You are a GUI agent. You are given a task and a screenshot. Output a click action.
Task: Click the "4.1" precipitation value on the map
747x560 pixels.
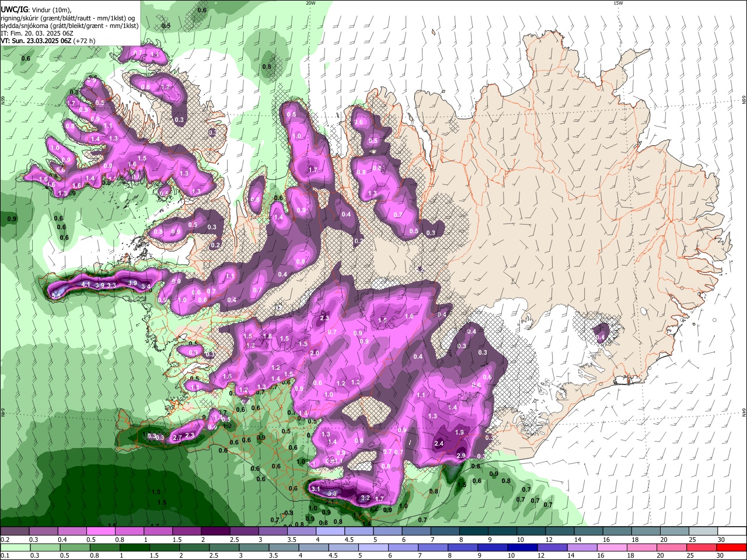[86, 284]
